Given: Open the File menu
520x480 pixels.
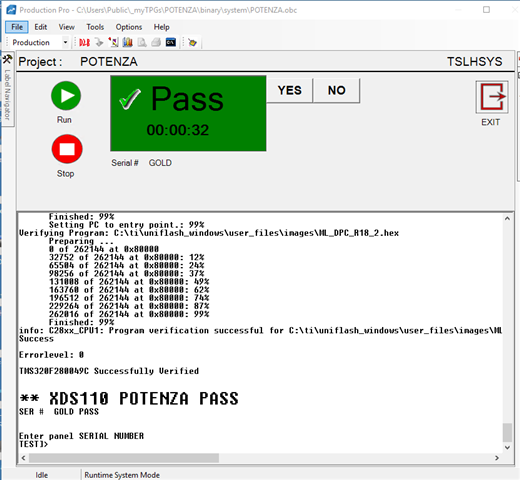Looking at the screenshot, I should point(17,27).
